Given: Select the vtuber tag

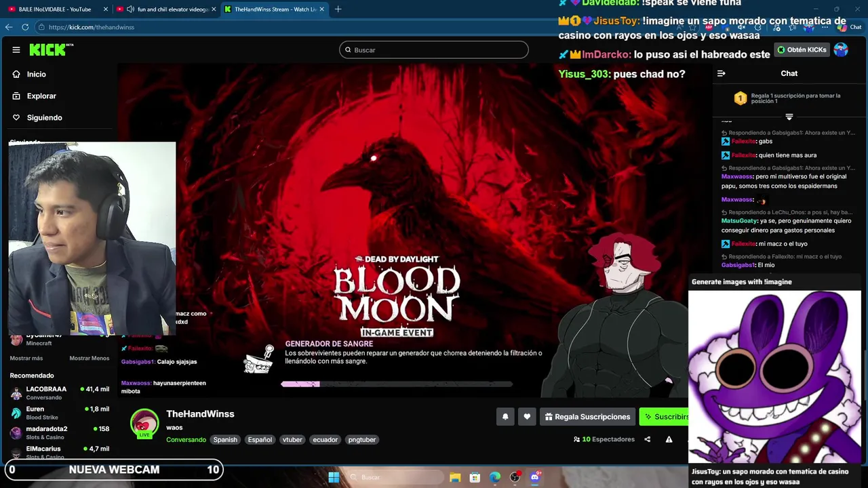Looking at the screenshot, I should click(292, 440).
